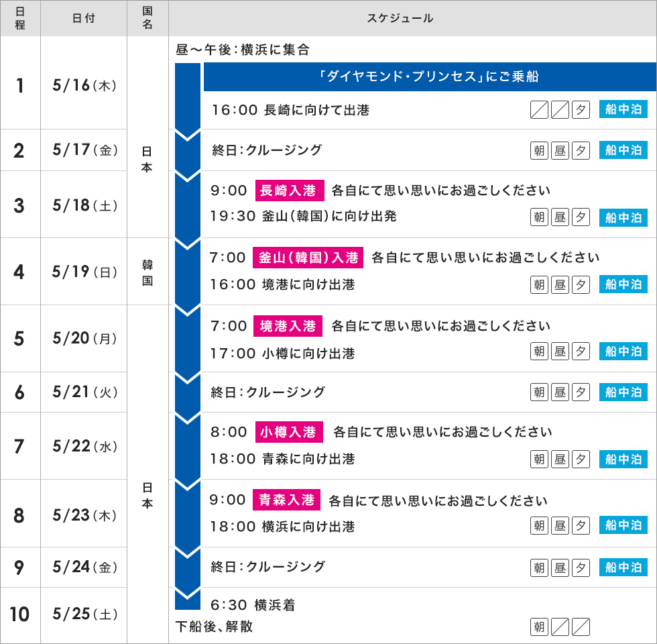
Task: Select the 青森入港 pink label
Action: [x=288, y=500]
